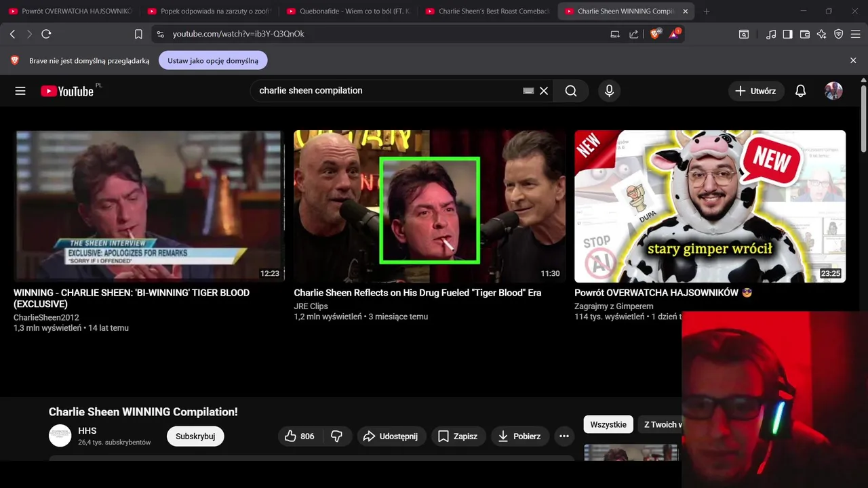Bookmark this page with the bookmark icon
This screenshot has width=868, height=488.
click(138, 34)
